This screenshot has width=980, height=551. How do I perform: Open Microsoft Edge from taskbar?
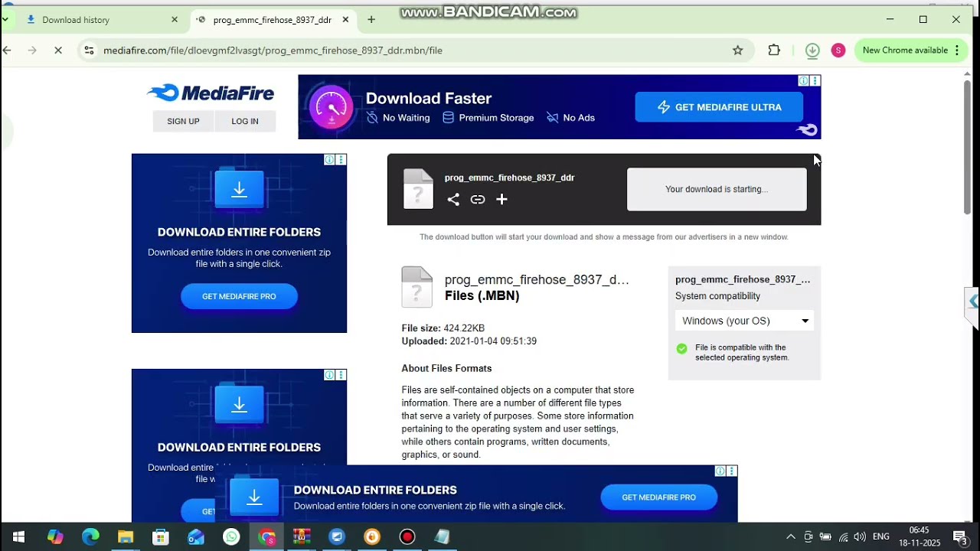(x=90, y=537)
